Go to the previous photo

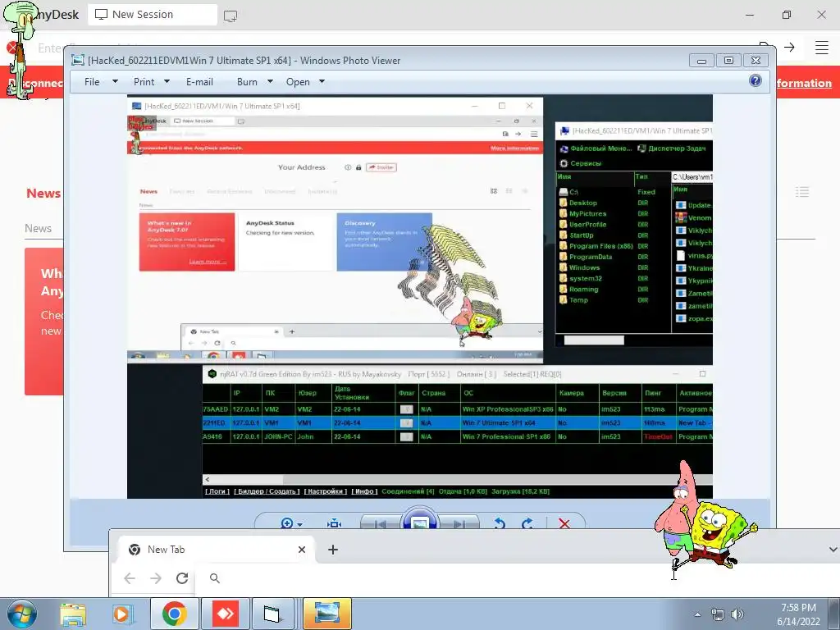coord(380,524)
